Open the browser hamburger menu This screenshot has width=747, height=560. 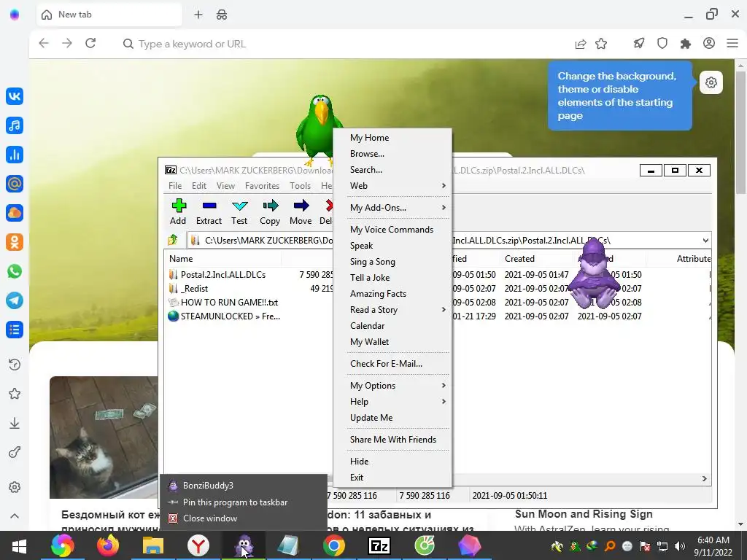pyautogui.click(x=732, y=43)
